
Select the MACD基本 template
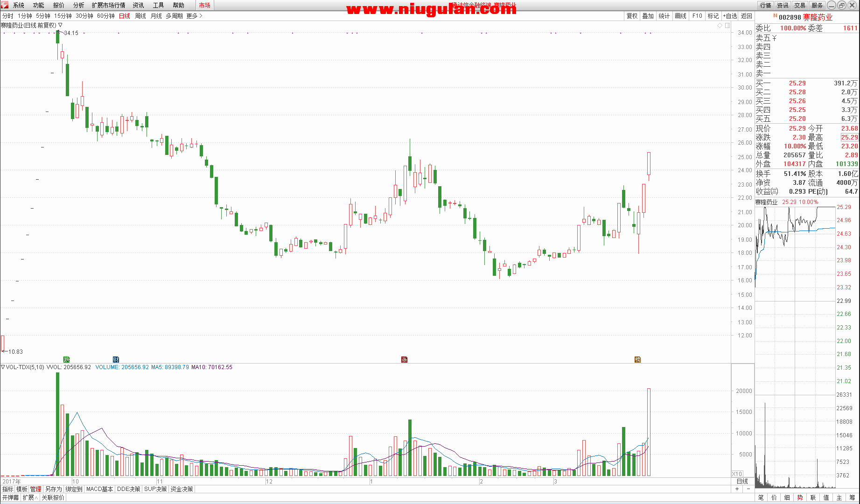pos(100,489)
